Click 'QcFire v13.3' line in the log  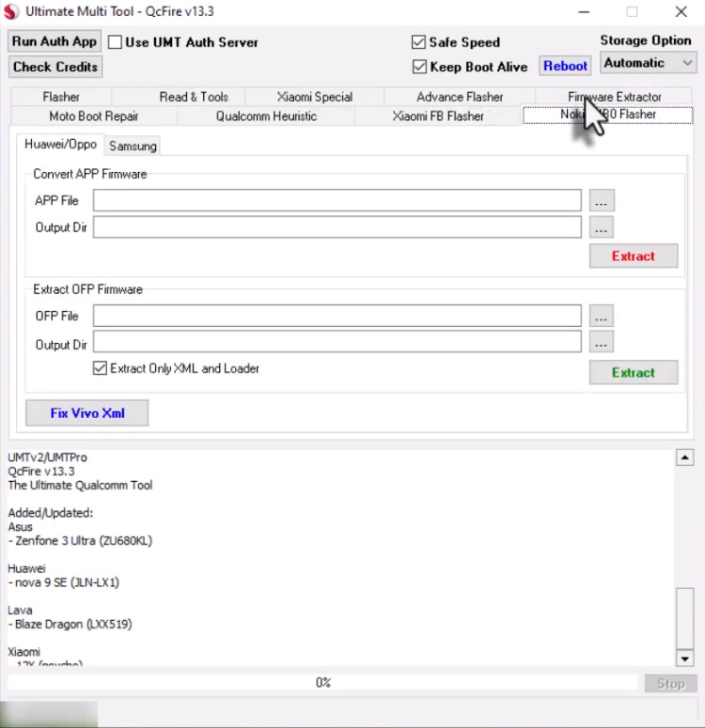pyautogui.click(x=41, y=472)
